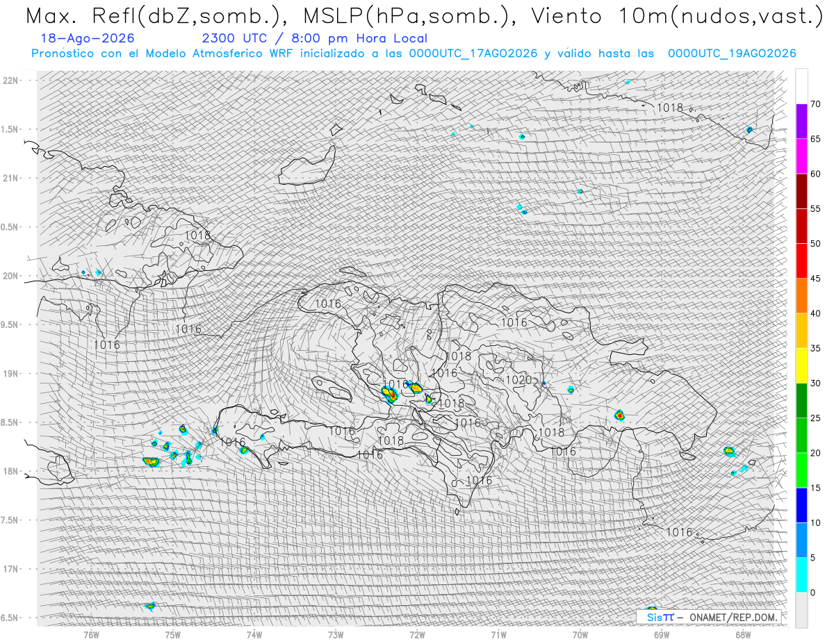
Task: Click the "22N" latitude label
Action: pyautogui.click(x=10, y=81)
